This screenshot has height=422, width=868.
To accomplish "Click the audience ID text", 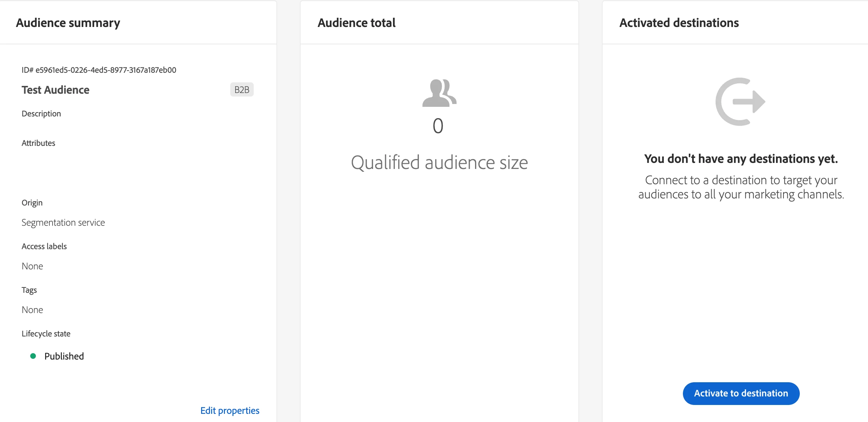I will click(99, 70).
